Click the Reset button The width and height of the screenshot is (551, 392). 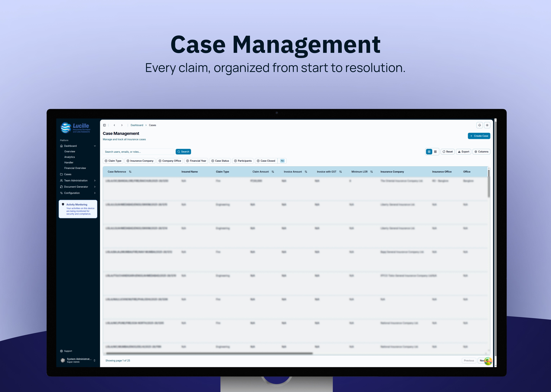tap(447, 152)
